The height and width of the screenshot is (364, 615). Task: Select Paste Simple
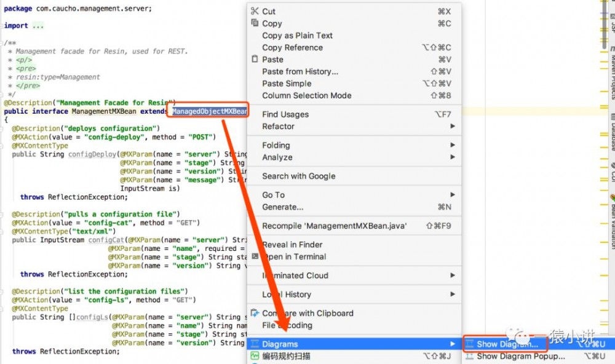point(287,84)
